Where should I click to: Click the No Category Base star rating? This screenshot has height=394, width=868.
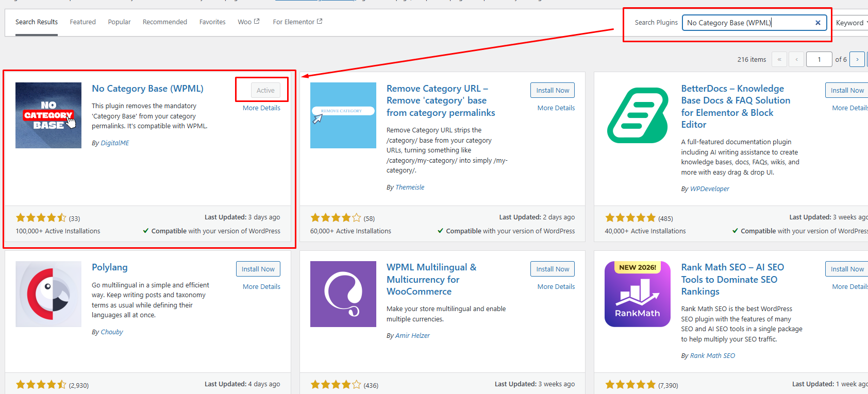pos(41,218)
